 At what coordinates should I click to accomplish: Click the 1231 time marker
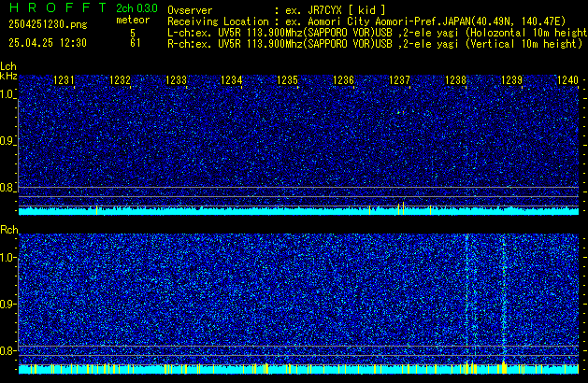(64, 80)
